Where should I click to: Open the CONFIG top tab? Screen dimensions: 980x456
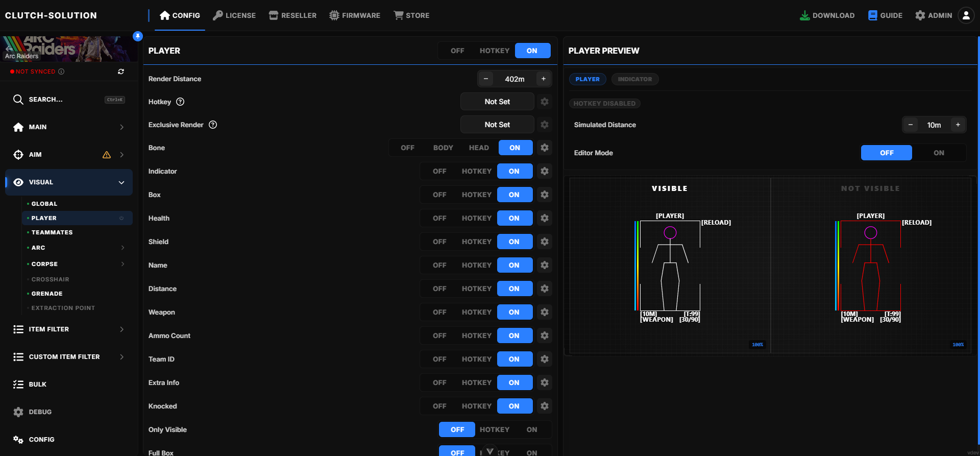pyautogui.click(x=180, y=15)
